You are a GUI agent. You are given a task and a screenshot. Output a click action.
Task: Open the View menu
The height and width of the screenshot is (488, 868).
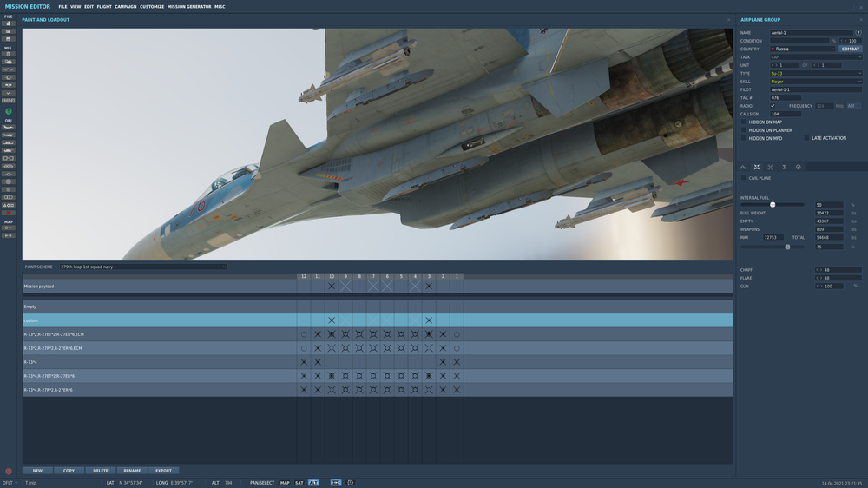[x=76, y=7]
